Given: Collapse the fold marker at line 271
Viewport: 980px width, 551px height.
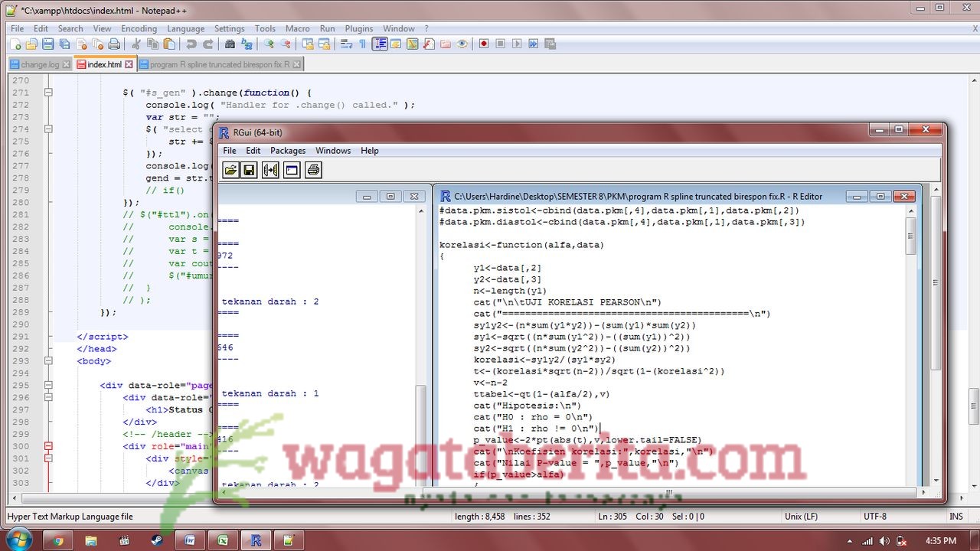Looking at the screenshot, I should [x=48, y=93].
